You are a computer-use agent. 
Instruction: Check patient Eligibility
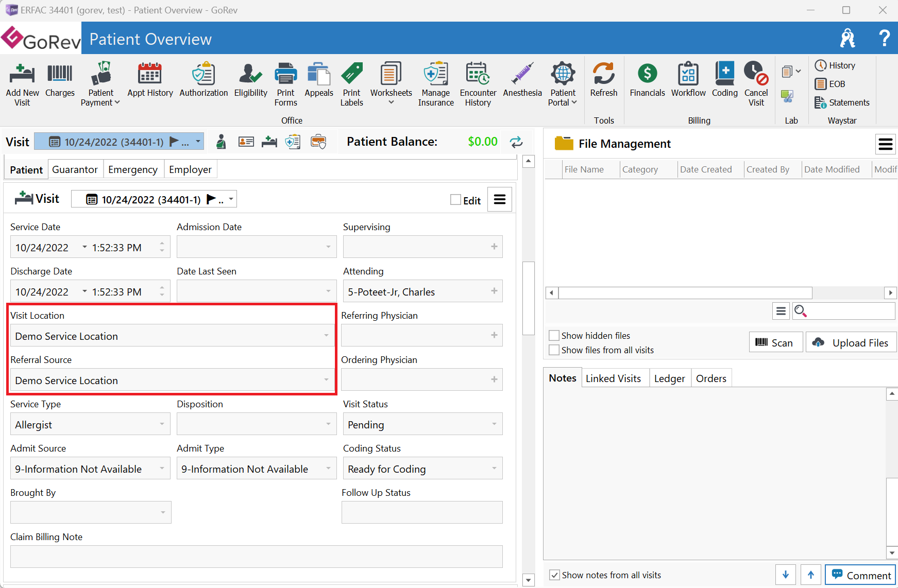click(251, 80)
